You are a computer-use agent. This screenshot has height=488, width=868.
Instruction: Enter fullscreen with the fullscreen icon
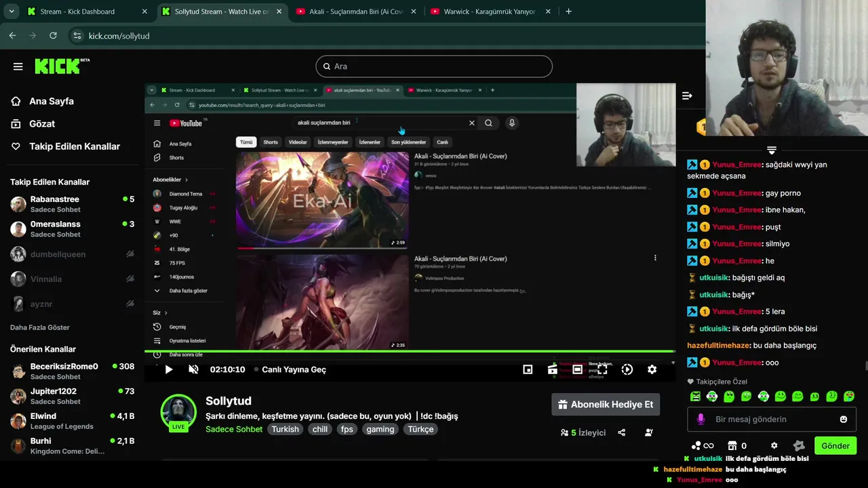[x=602, y=369]
